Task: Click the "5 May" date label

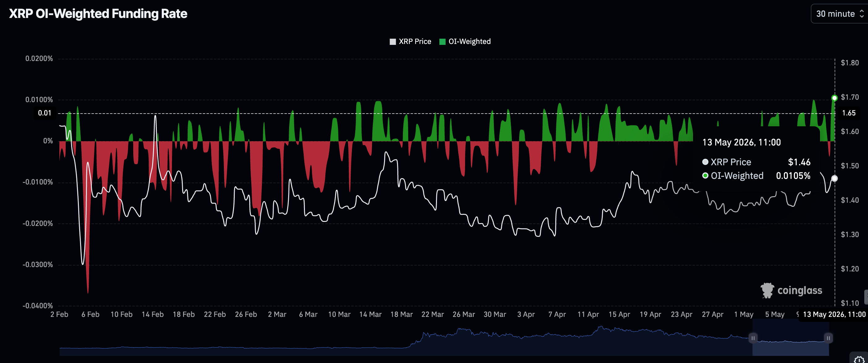Action: (775, 314)
